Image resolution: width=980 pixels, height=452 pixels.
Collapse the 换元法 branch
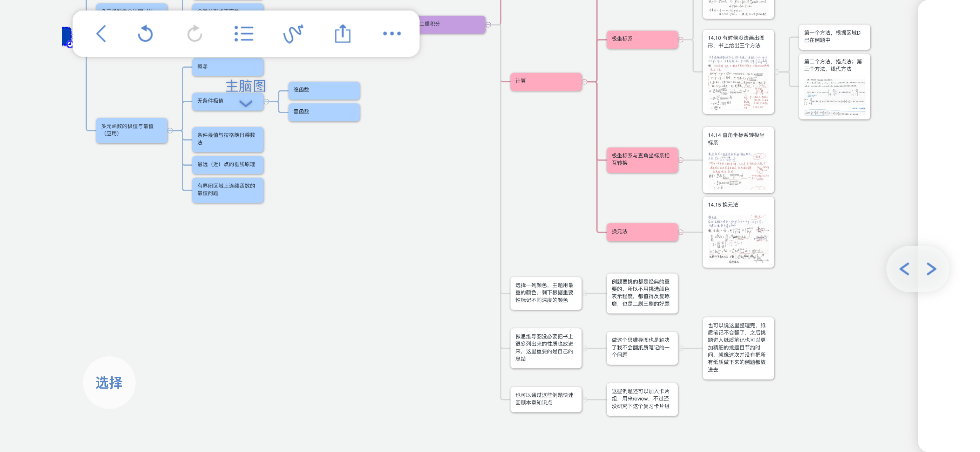point(681,232)
